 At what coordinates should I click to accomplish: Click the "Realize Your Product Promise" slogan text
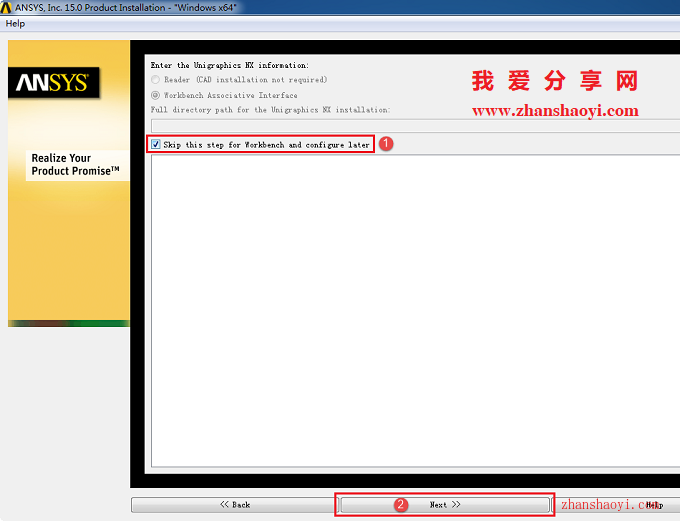click(x=75, y=164)
